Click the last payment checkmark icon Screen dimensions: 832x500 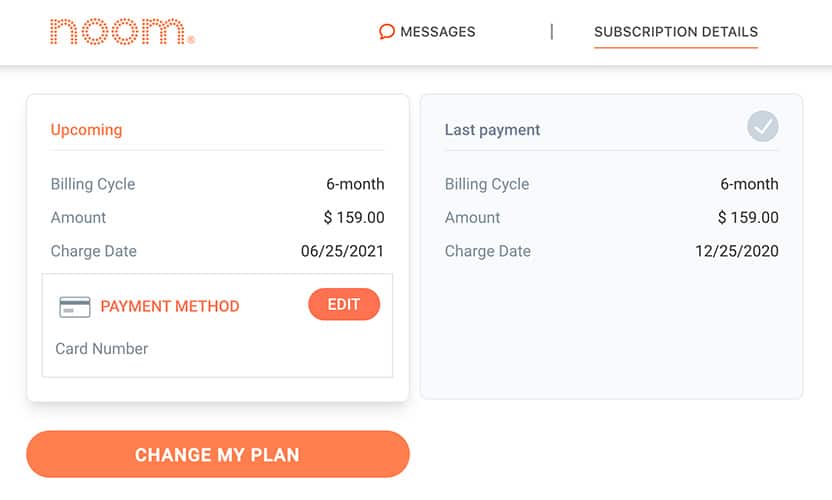tap(762, 126)
